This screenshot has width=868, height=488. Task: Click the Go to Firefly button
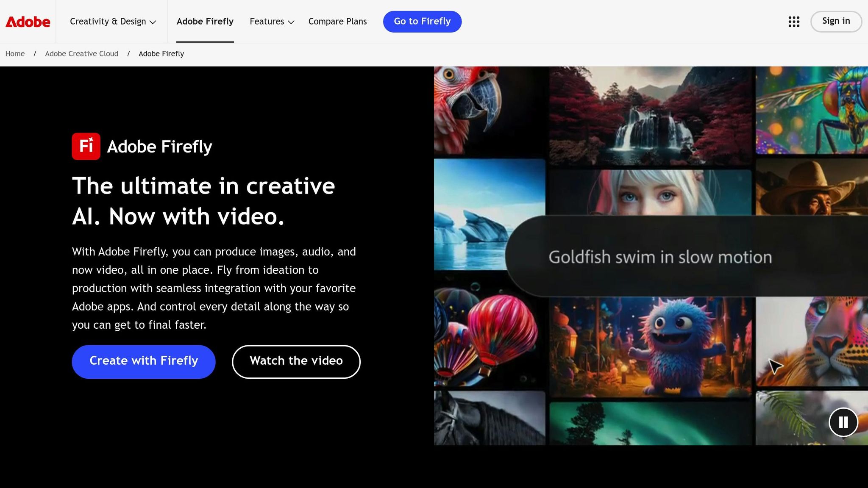[422, 22]
